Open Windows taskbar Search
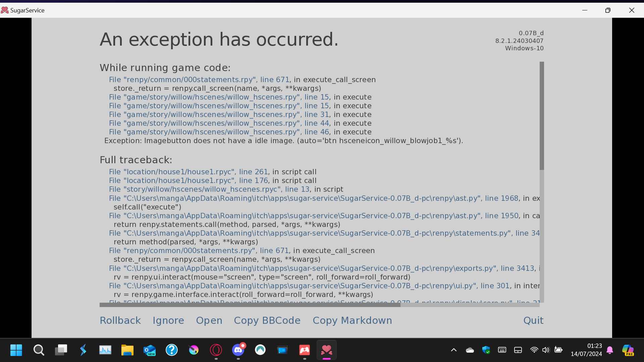 click(39, 350)
